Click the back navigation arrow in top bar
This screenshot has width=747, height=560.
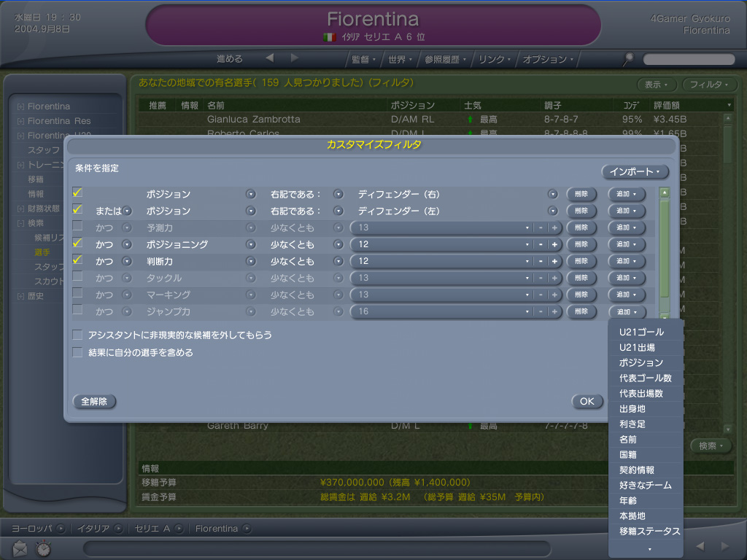tap(270, 58)
